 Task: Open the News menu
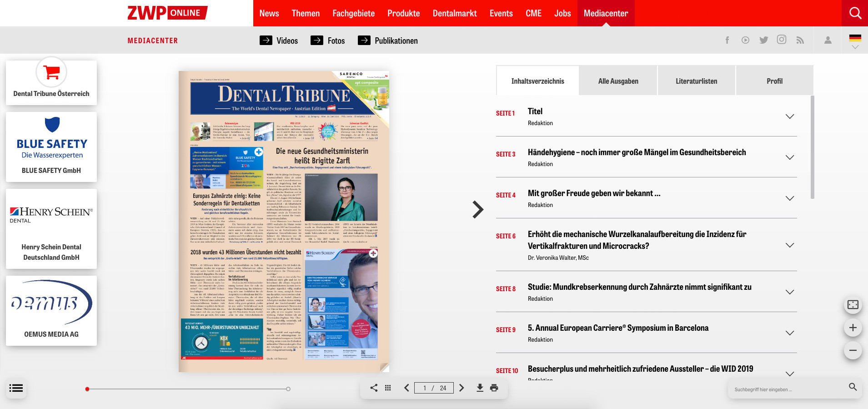(x=269, y=13)
